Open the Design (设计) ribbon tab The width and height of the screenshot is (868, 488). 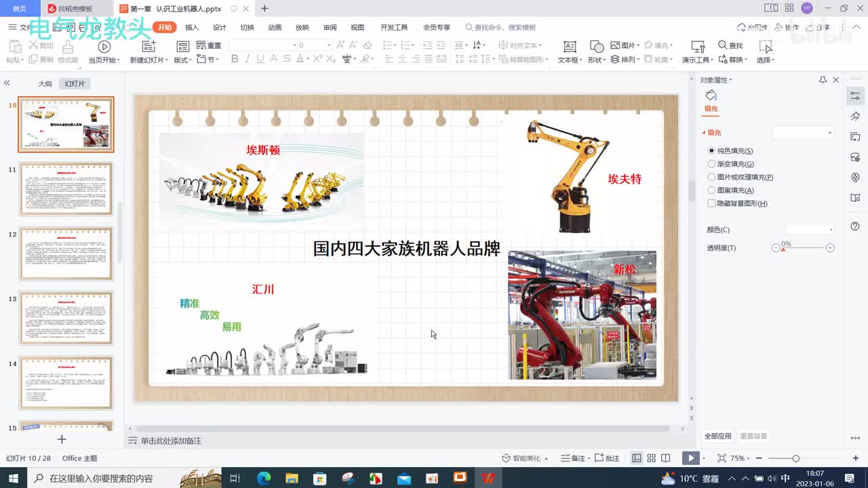point(220,27)
